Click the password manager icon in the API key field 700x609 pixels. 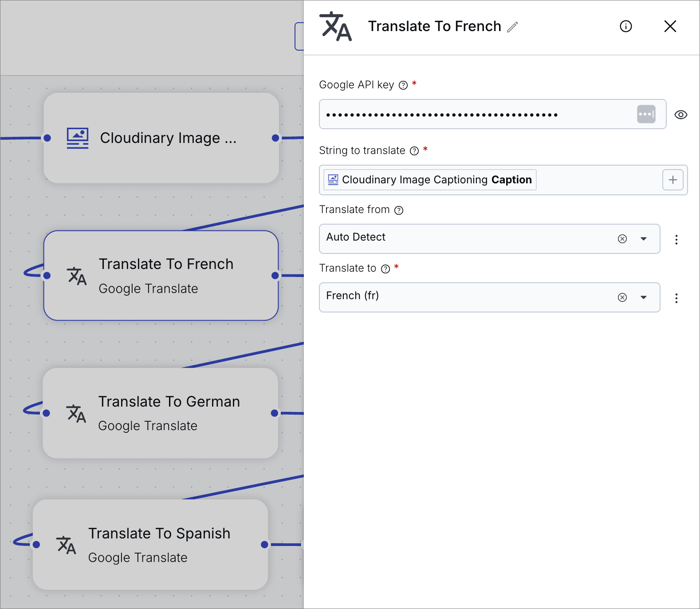pos(646,115)
